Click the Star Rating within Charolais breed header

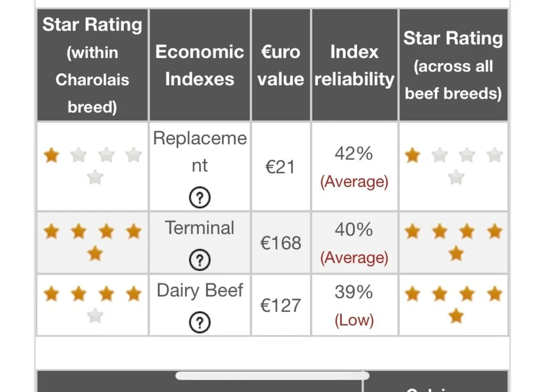tap(93, 65)
